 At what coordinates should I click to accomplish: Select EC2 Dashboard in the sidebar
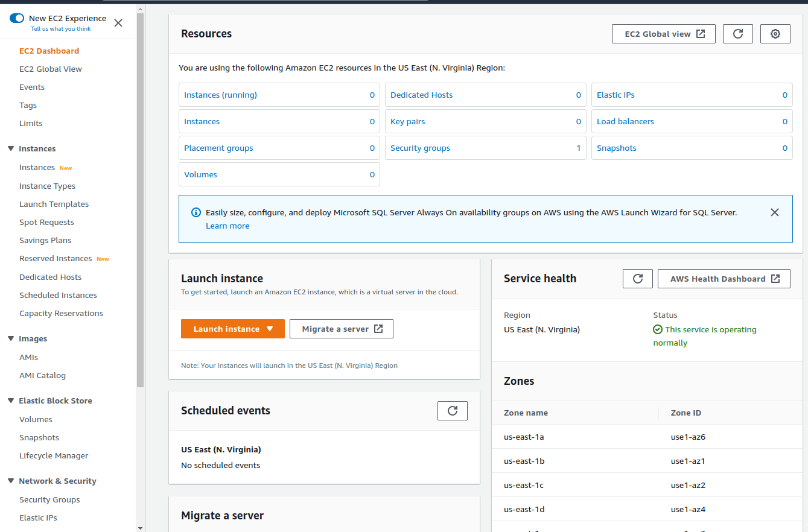[49, 51]
